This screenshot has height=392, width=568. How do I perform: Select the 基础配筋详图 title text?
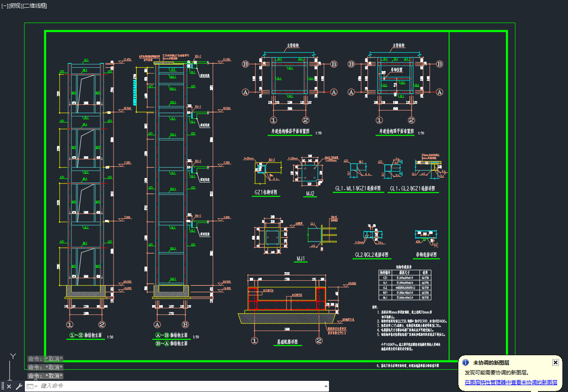(287, 342)
